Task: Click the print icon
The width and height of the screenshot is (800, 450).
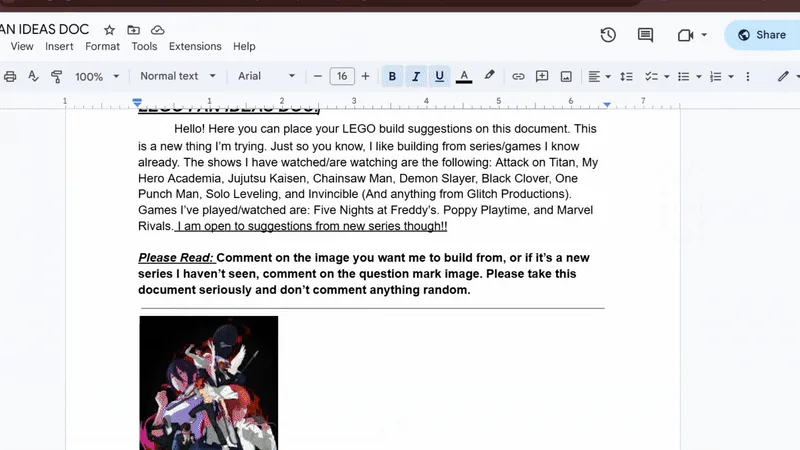Action: coord(10,77)
